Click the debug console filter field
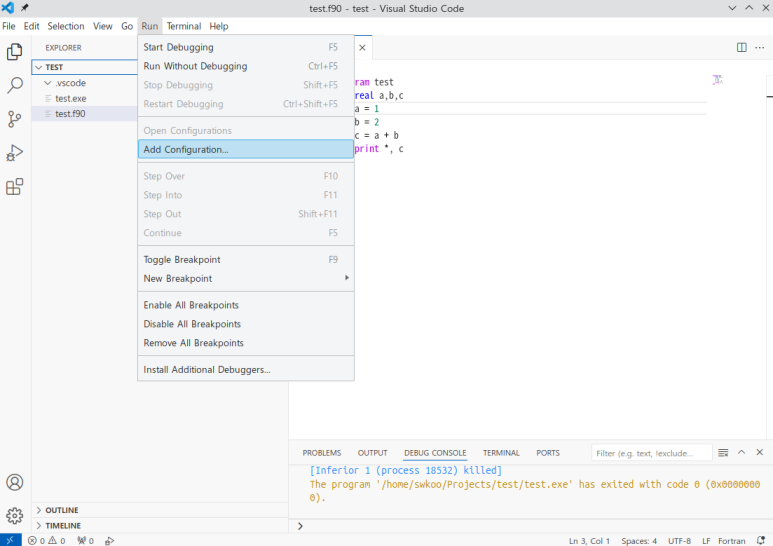 [651, 453]
